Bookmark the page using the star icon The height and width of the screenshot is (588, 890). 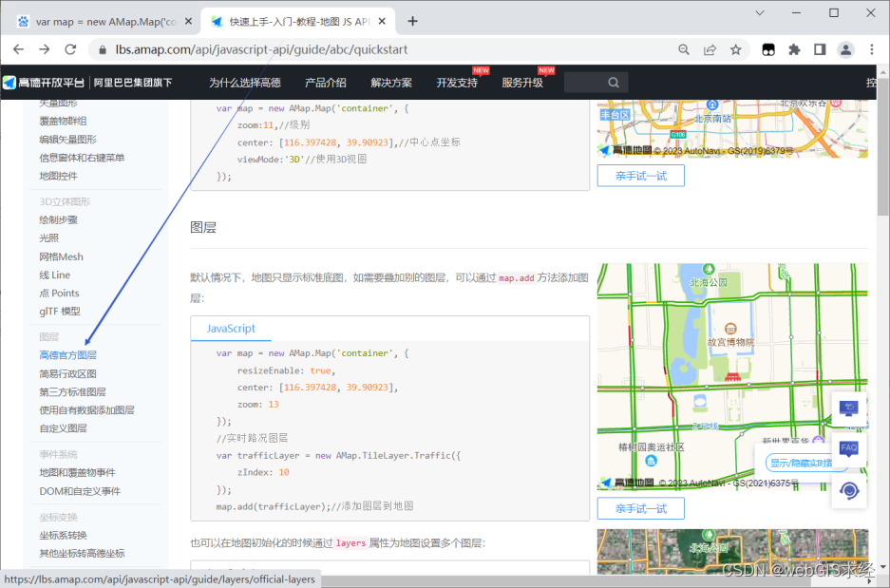pyautogui.click(x=735, y=48)
